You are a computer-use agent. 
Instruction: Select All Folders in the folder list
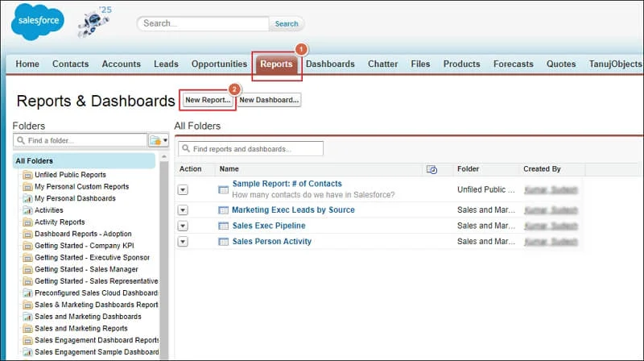tap(85, 161)
